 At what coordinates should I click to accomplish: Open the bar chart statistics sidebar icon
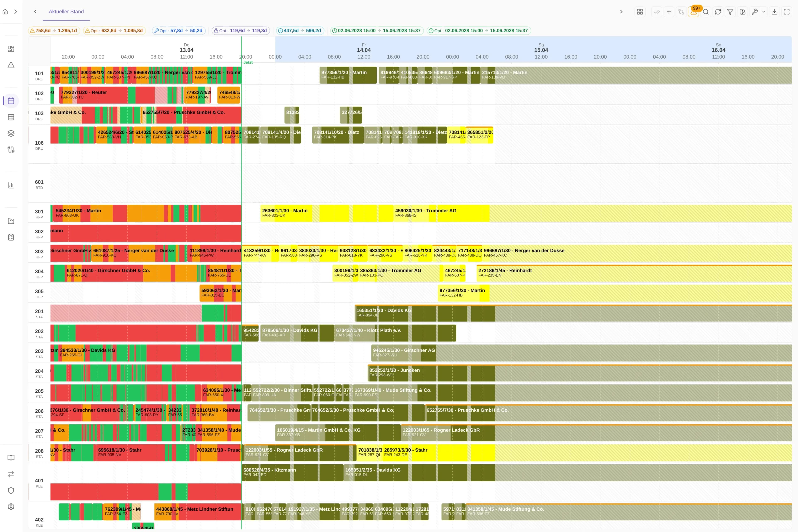click(x=11, y=185)
